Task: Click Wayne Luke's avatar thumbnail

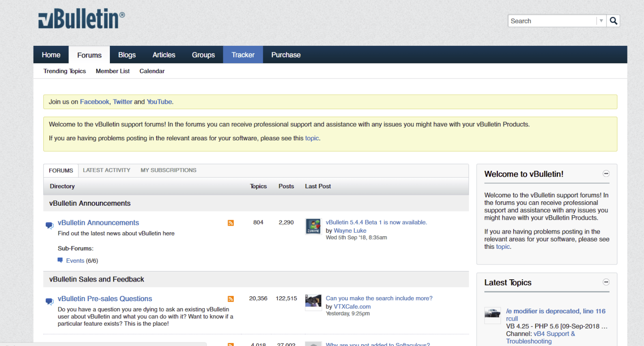Action: pos(313,227)
